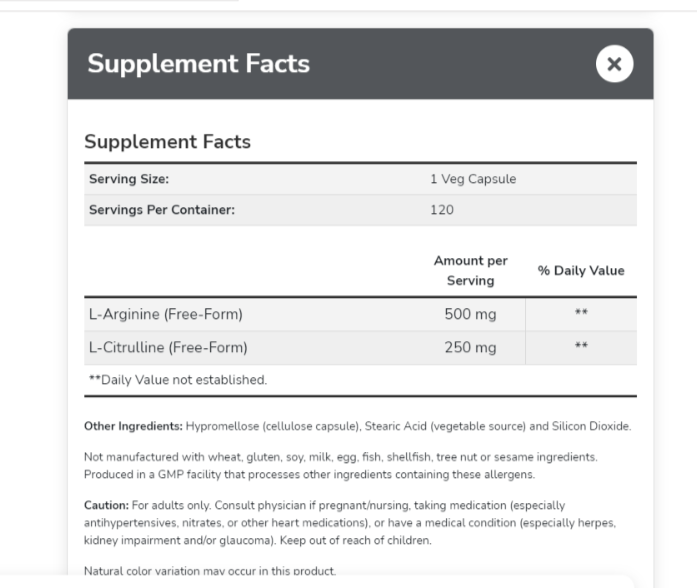Image resolution: width=697 pixels, height=588 pixels.
Task: Click the daily value asterisks for L-Citrulline
Action: (581, 347)
